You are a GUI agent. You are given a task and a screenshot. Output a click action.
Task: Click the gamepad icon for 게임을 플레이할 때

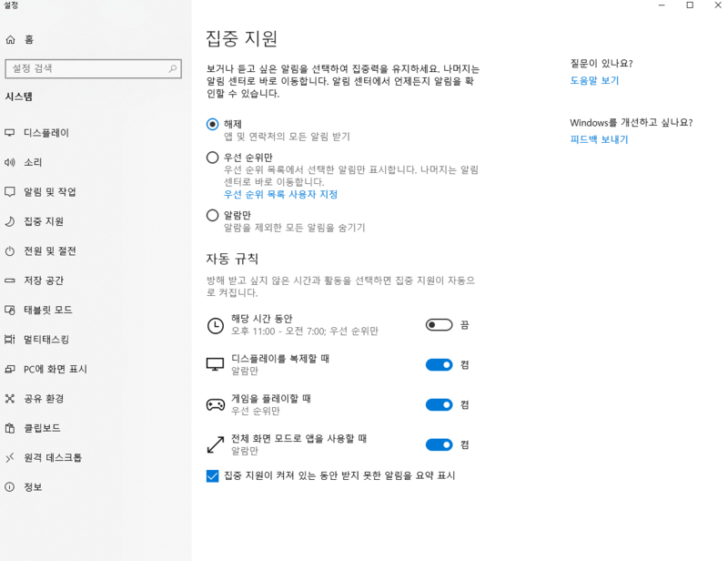(215, 405)
